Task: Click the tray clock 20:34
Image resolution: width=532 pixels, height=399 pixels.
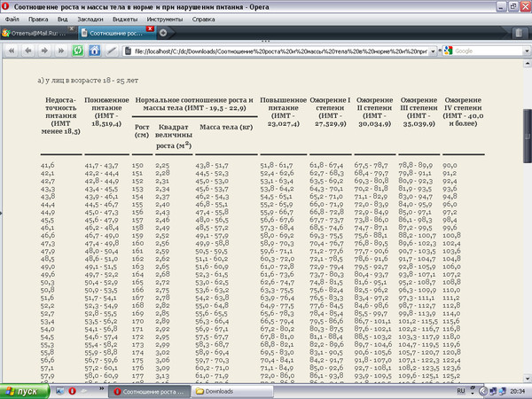Action: coord(517,391)
